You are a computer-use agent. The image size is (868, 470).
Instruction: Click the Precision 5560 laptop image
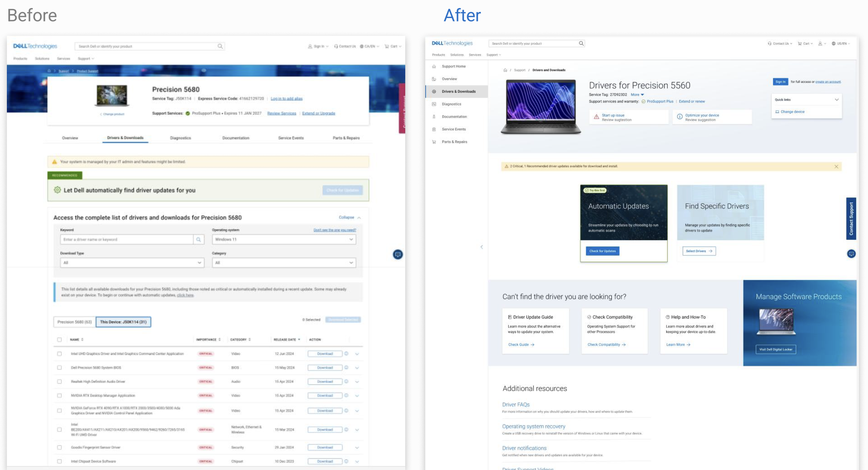541,107
